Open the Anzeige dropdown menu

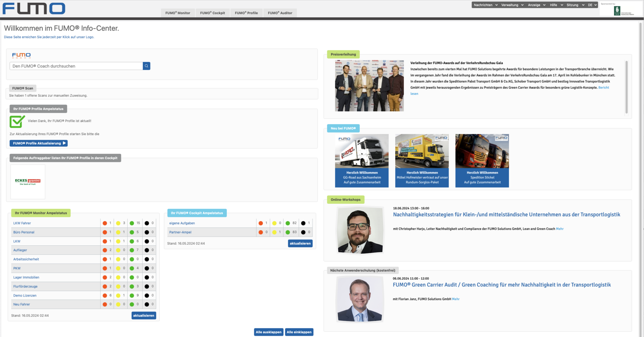point(536,5)
